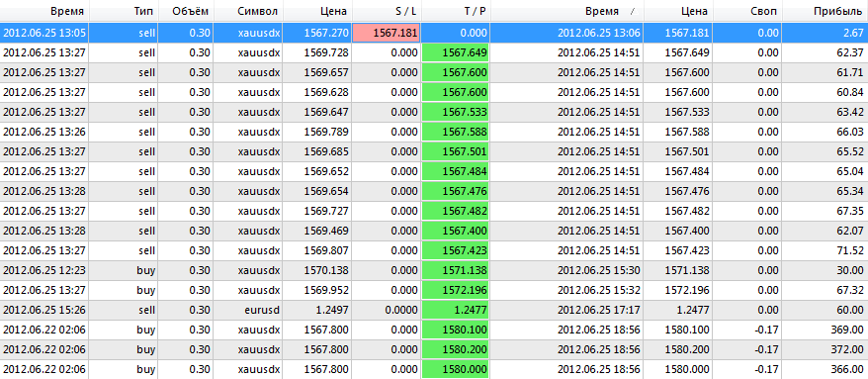This screenshot has width=868, height=379.
Task: Click profit value 63.42
Action: point(850,113)
